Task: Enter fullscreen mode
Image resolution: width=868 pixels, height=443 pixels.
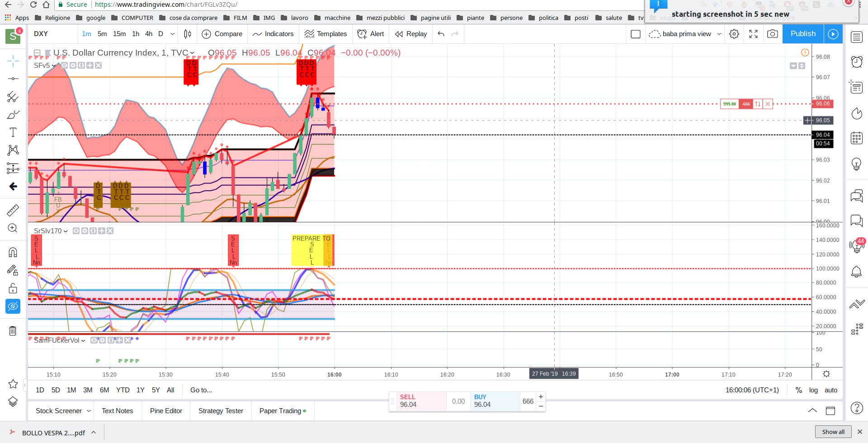Action: (x=754, y=34)
